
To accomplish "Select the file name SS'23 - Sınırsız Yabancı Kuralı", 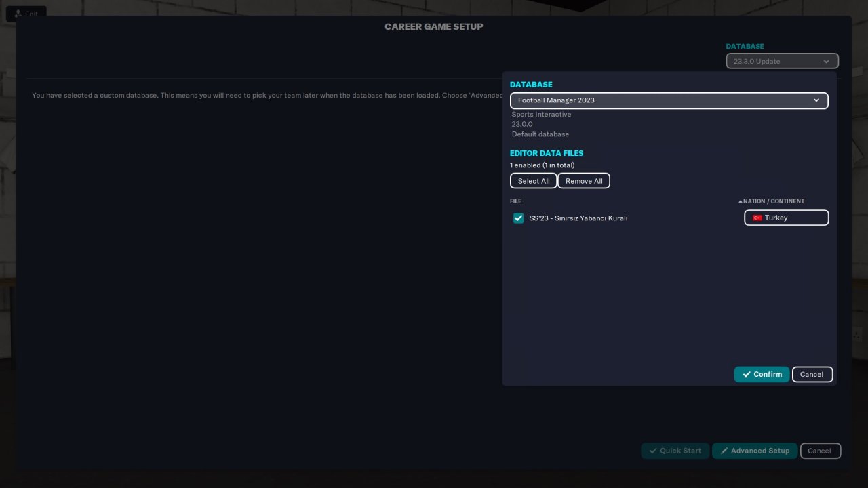I will [x=578, y=218].
